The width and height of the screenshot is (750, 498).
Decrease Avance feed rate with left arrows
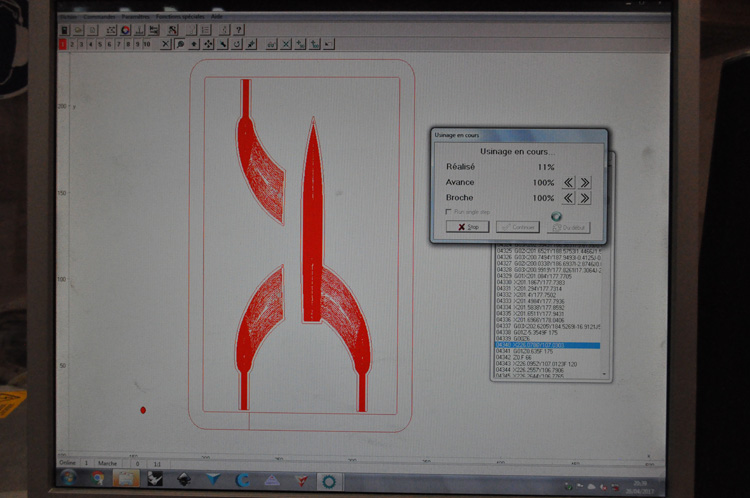[568, 182]
